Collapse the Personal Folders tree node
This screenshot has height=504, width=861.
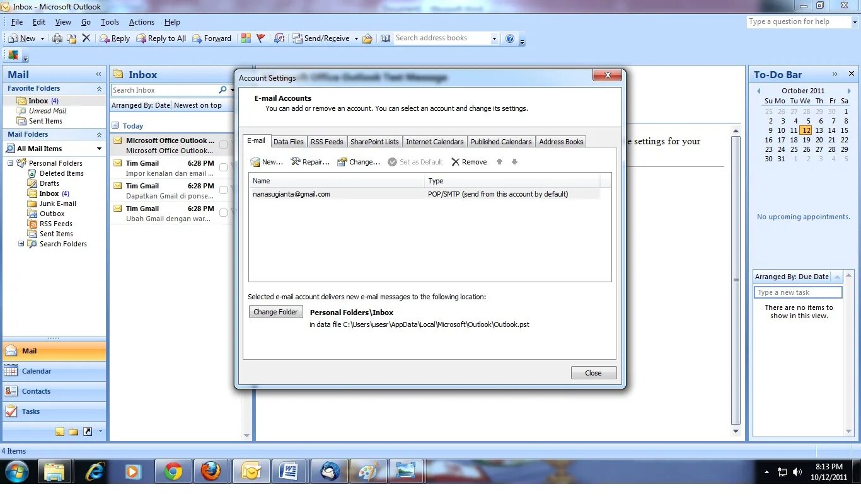(11, 163)
